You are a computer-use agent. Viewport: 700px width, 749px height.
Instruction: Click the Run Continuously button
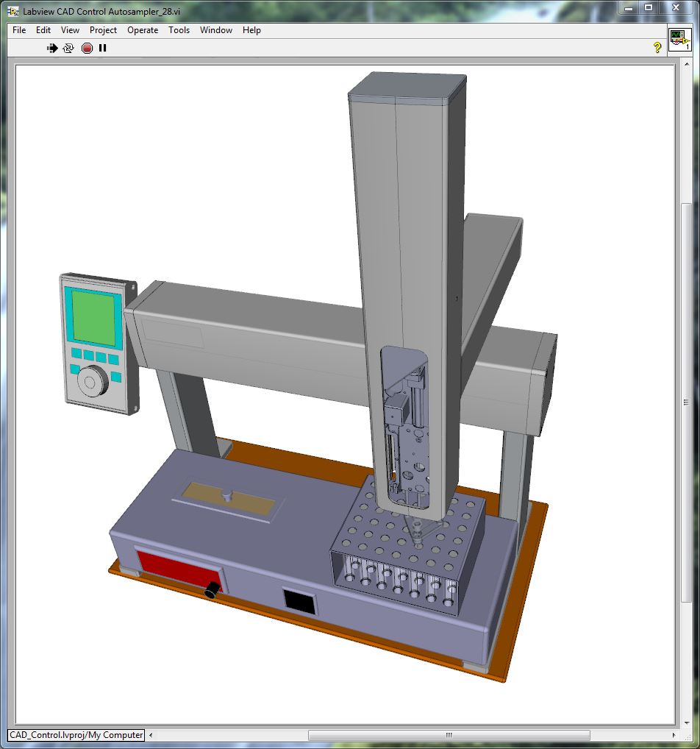click(68, 48)
